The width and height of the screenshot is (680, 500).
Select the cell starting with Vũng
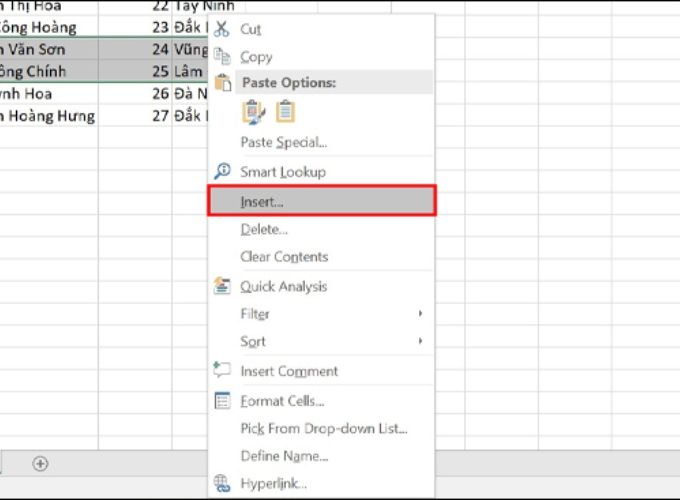click(190, 49)
